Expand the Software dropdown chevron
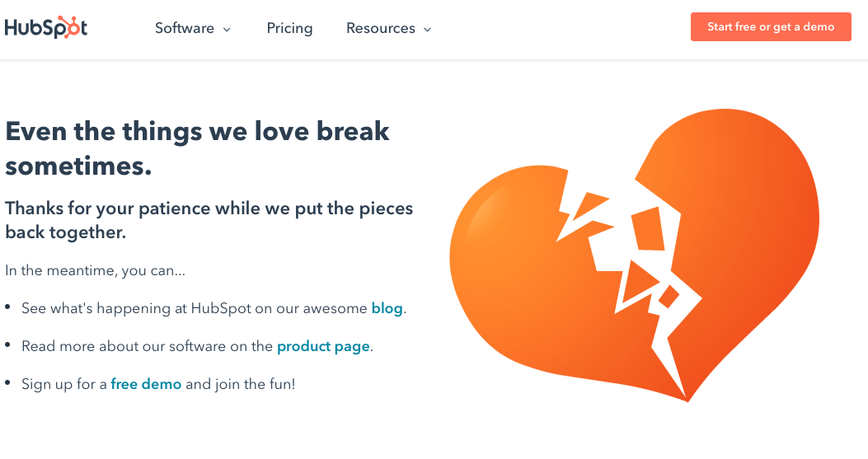Screen dimensions: 868x459 coord(227,30)
